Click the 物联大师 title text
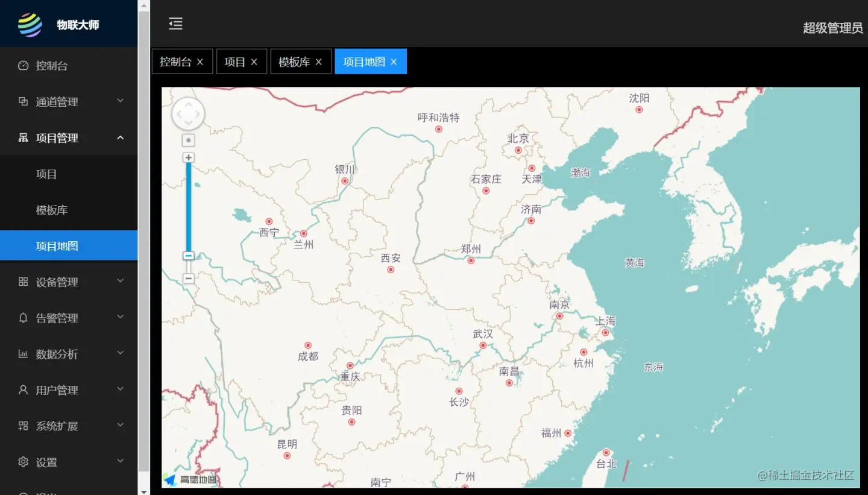The image size is (868, 495). [x=78, y=25]
